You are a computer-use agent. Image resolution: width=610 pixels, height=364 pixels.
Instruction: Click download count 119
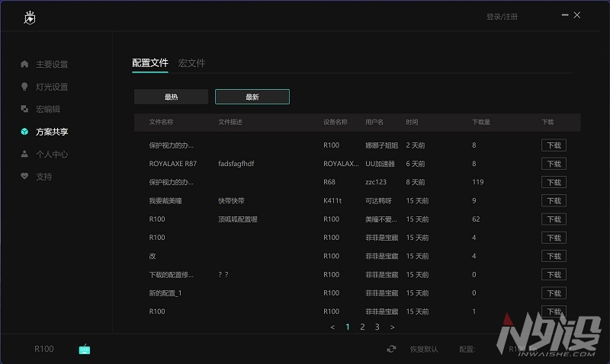pos(478,182)
